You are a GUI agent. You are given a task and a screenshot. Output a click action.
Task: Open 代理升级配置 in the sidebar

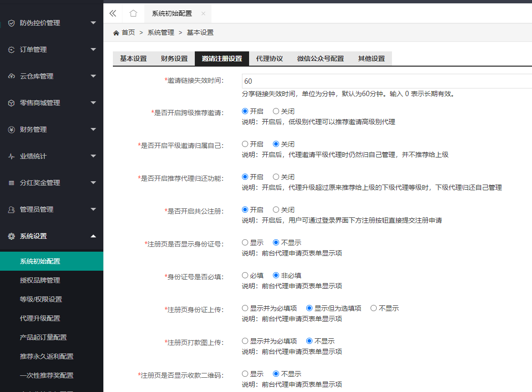pyautogui.click(x=51, y=318)
